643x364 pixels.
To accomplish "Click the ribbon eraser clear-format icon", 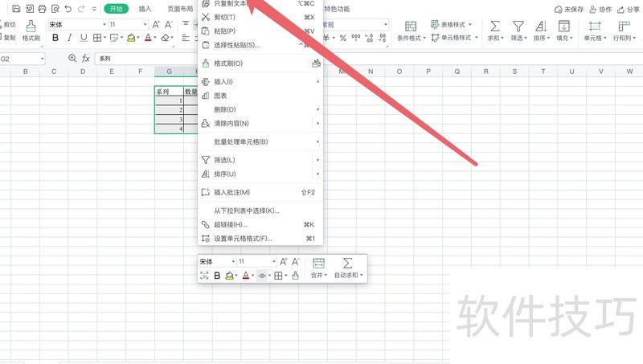I will pos(165,38).
